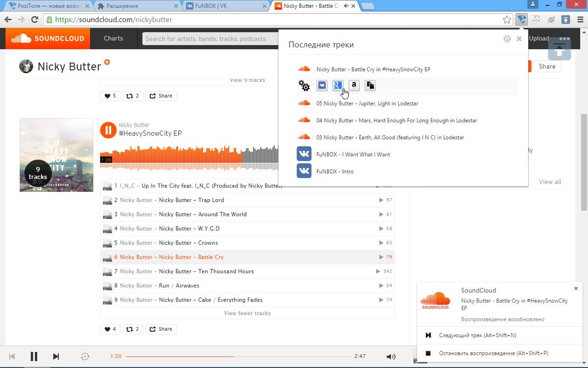Click the address bar URL
Viewport: 588px width, 368px height.
(114, 20)
